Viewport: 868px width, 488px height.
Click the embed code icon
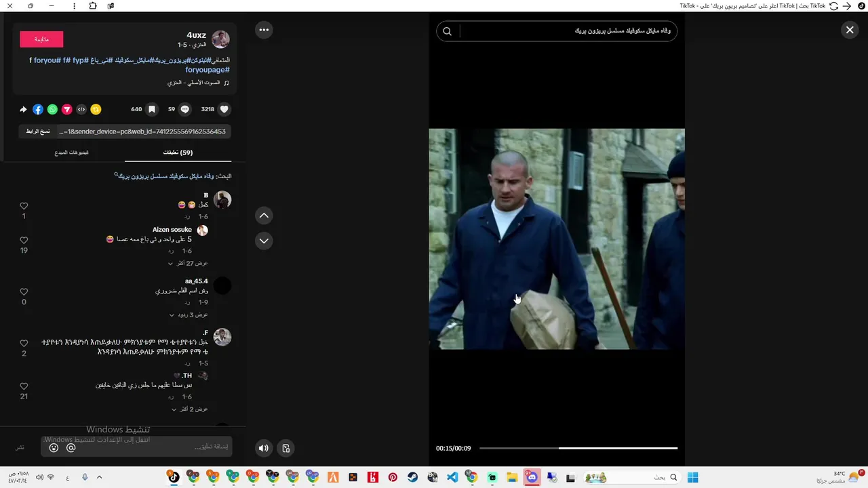[x=81, y=109]
